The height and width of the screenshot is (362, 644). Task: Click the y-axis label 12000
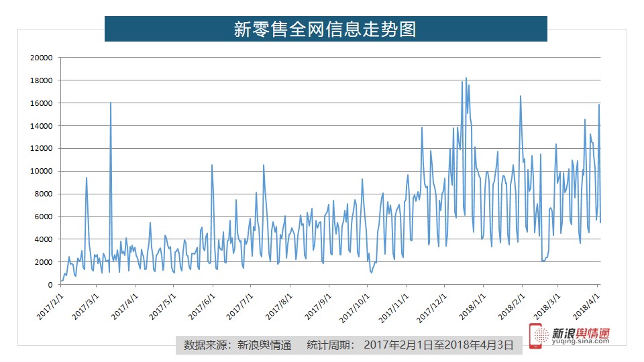(x=41, y=148)
